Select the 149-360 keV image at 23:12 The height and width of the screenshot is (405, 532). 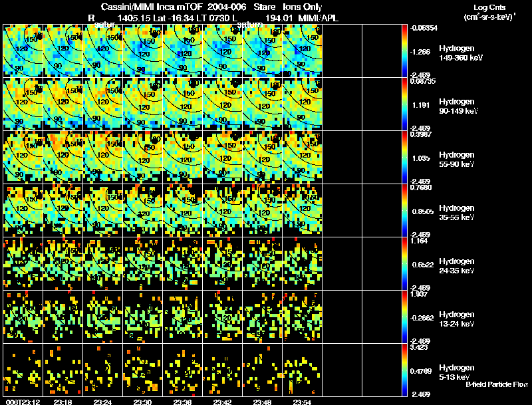23,51
